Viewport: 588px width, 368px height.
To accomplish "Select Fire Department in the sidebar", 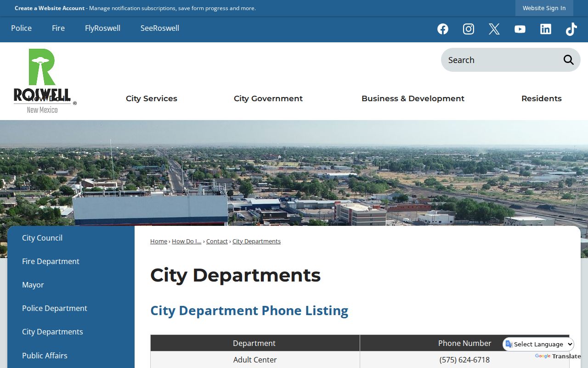I will (x=51, y=261).
